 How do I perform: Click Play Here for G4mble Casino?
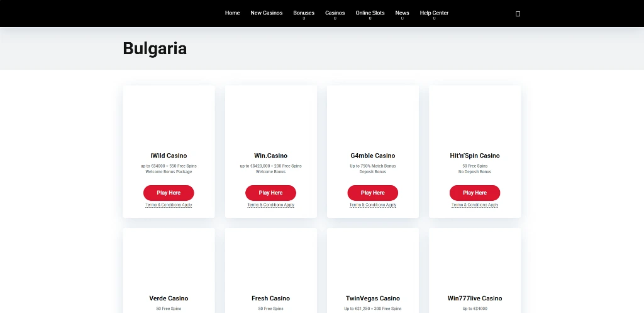pyautogui.click(x=372, y=193)
